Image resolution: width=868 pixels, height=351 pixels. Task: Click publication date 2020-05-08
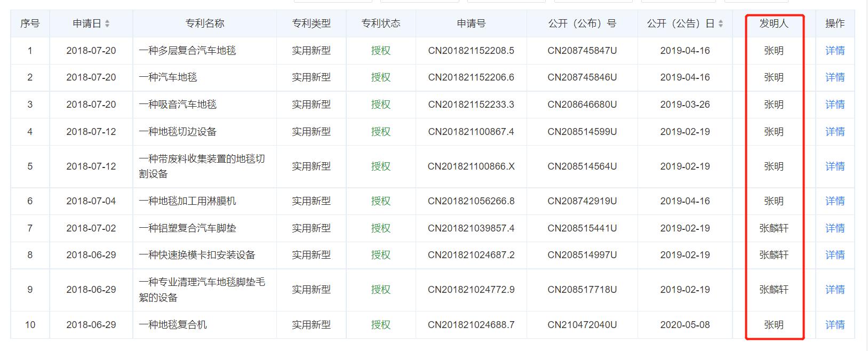685,325
